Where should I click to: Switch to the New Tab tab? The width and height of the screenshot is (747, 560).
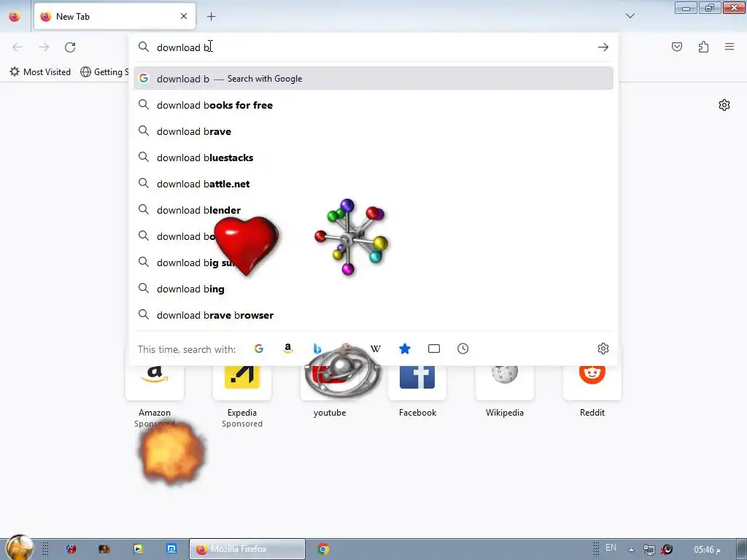(115, 17)
